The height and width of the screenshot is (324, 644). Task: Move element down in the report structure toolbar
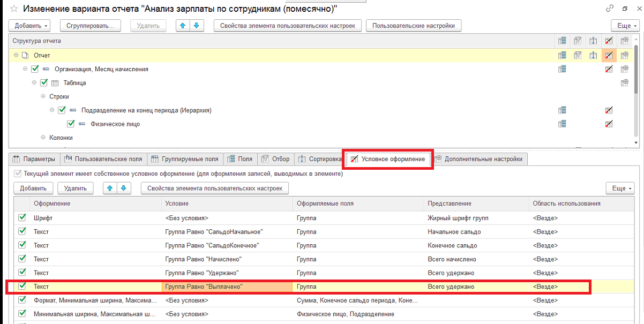tap(197, 25)
